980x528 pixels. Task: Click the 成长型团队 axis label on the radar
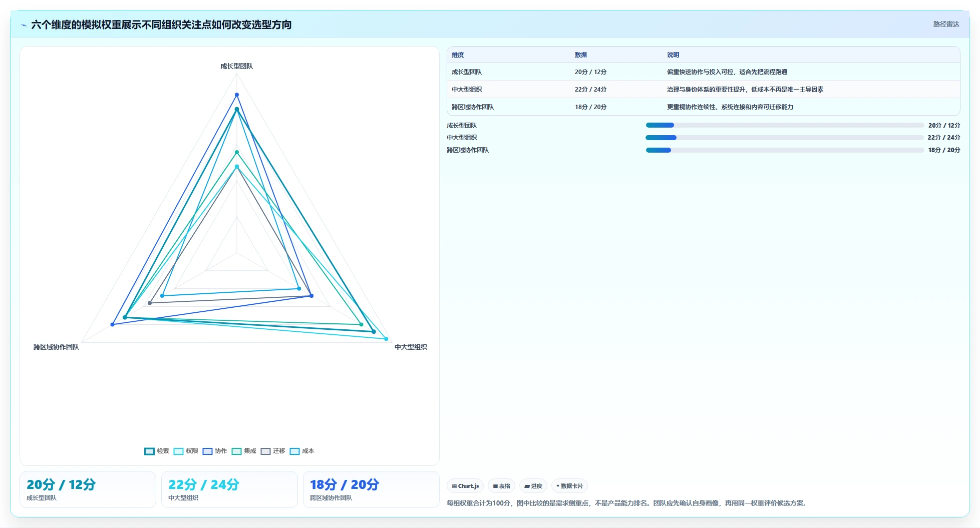[x=237, y=66]
